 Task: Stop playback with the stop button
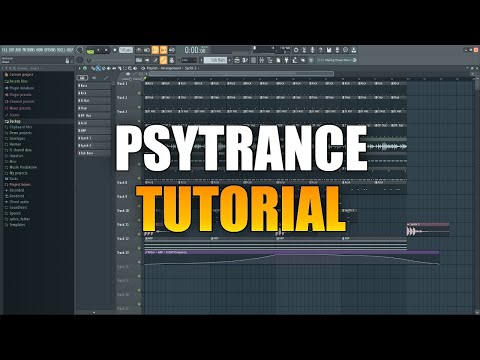click(x=106, y=50)
